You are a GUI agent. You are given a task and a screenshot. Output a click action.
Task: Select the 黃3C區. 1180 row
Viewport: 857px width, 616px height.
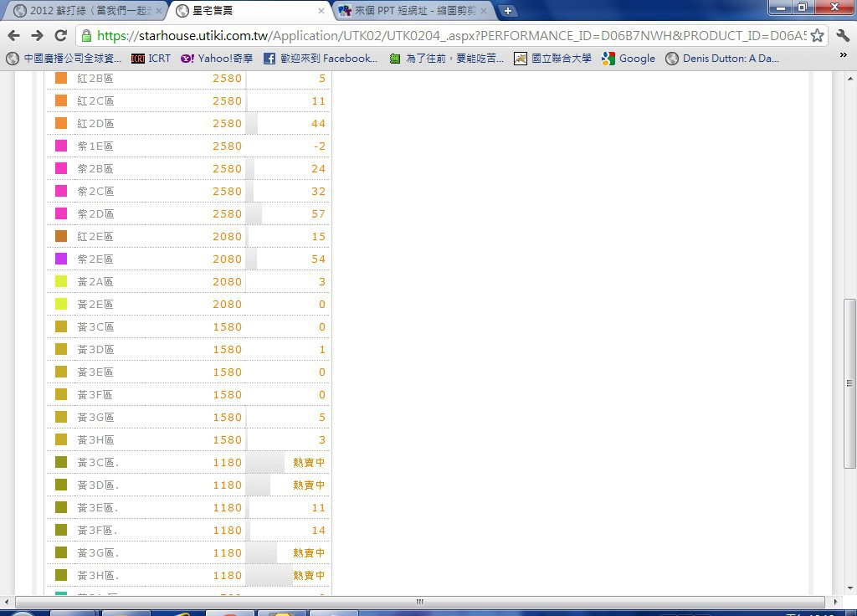tap(188, 462)
